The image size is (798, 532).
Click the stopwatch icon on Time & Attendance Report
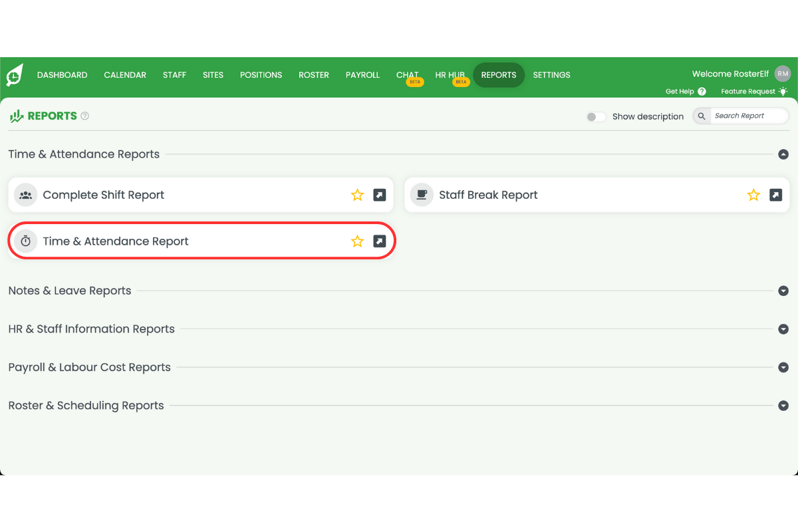click(x=25, y=241)
